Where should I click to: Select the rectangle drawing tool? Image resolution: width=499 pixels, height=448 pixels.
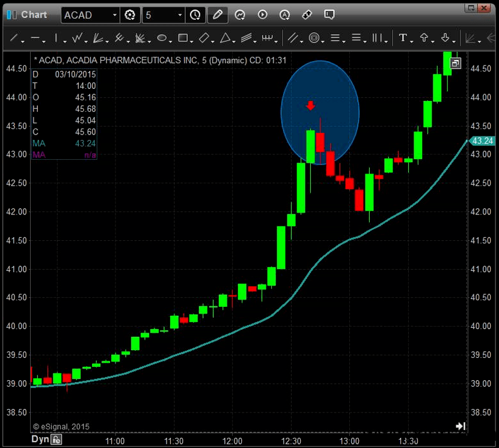[183, 38]
